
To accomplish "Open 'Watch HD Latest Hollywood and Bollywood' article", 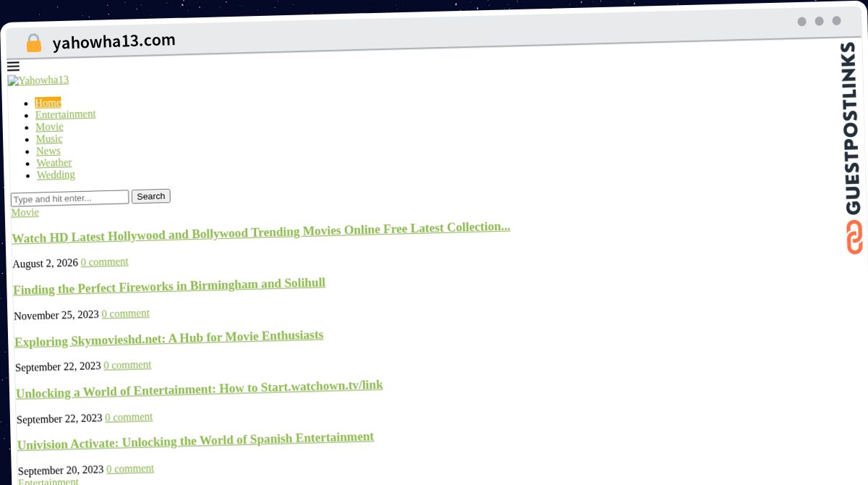I will (262, 232).
